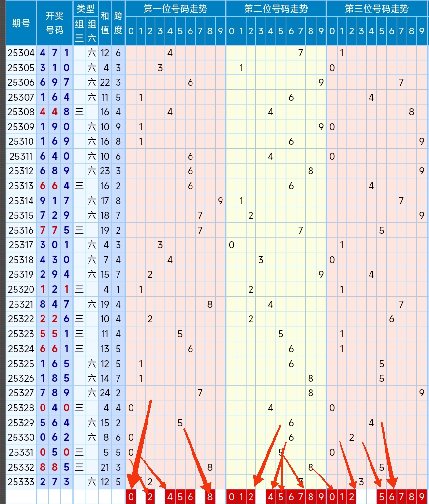Click 六 type marker in row 25314
This screenshot has height=504, width=429.
click(x=92, y=201)
